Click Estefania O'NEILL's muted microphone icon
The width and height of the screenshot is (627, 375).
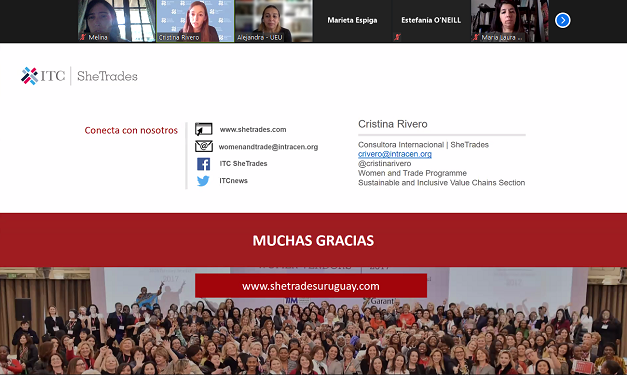click(x=397, y=37)
